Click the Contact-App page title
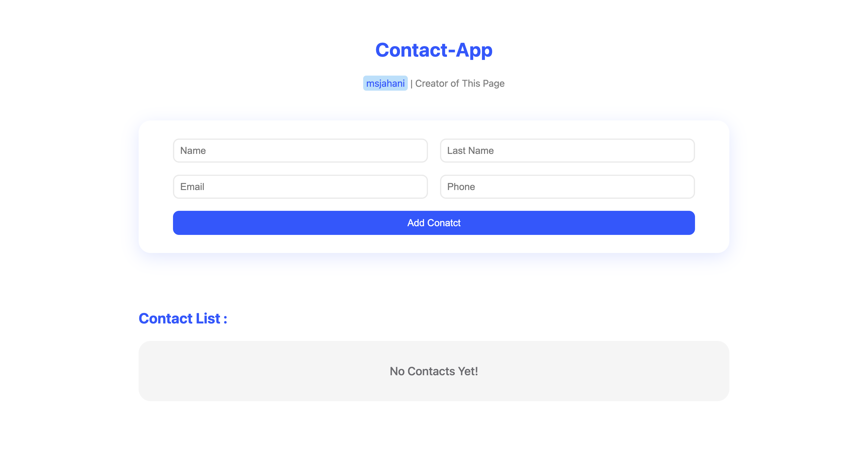The width and height of the screenshot is (868, 468). coord(434,50)
